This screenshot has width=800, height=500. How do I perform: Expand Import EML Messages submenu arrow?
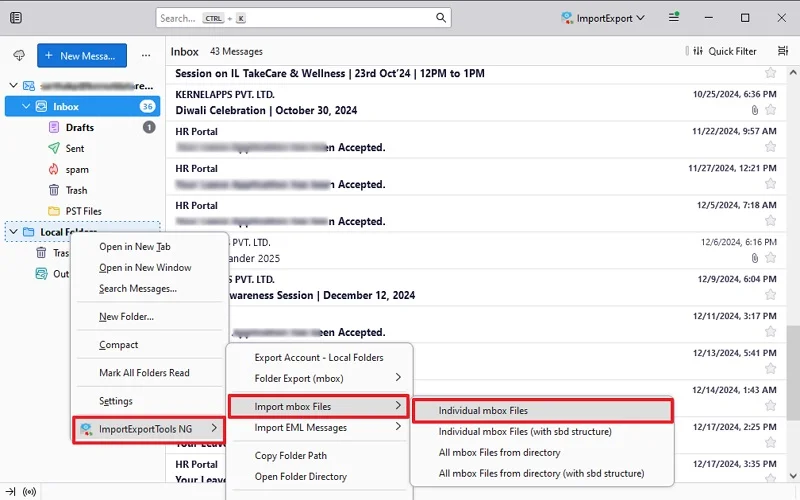click(398, 427)
